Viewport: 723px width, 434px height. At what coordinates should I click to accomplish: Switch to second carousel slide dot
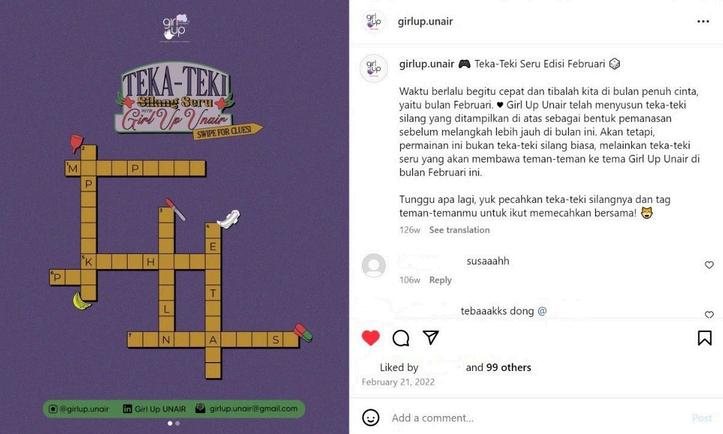(178, 423)
